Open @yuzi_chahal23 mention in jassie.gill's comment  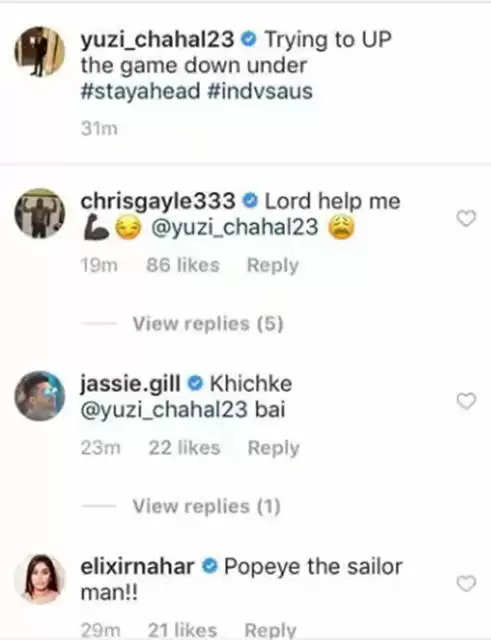pos(164,409)
